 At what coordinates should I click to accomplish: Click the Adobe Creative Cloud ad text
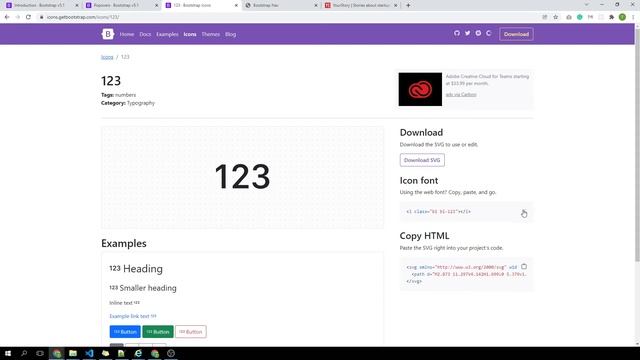487,80
